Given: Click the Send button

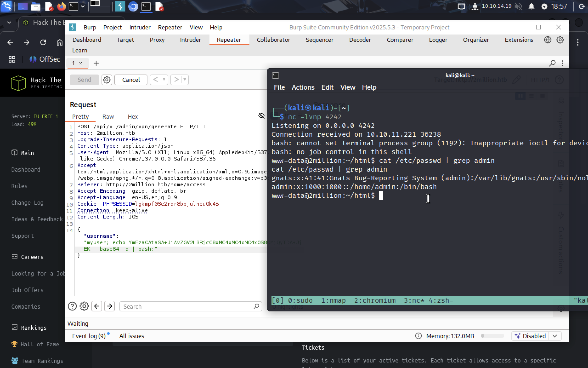Looking at the screenshot, I should pyautogui.click(x=84, y=80).
